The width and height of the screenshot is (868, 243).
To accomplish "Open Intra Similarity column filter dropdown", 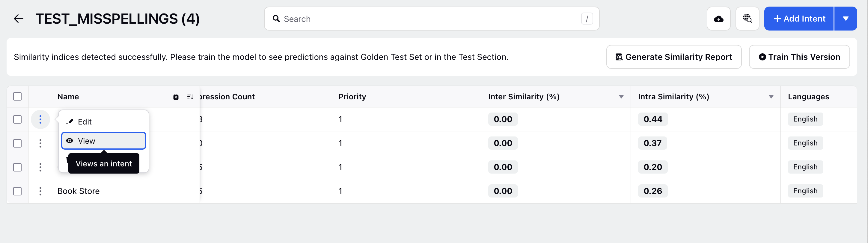I will [771, 97].
